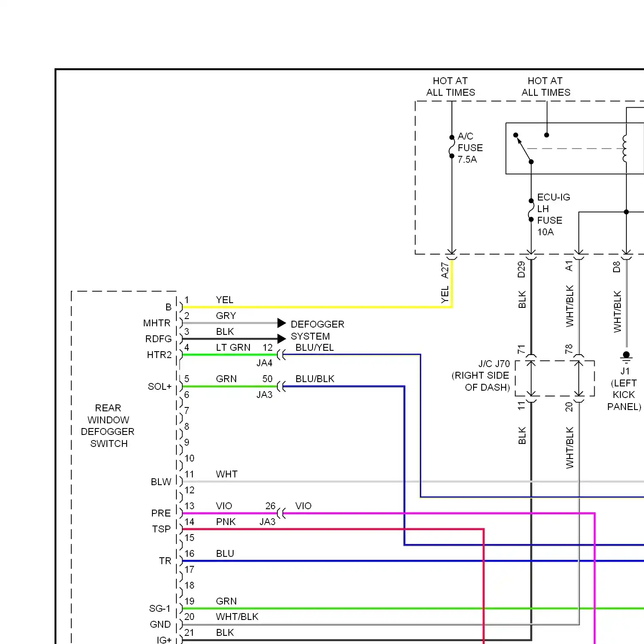
Task: Select the ECU-IG LH FUSE 10A label
Action: click(553, 215)
